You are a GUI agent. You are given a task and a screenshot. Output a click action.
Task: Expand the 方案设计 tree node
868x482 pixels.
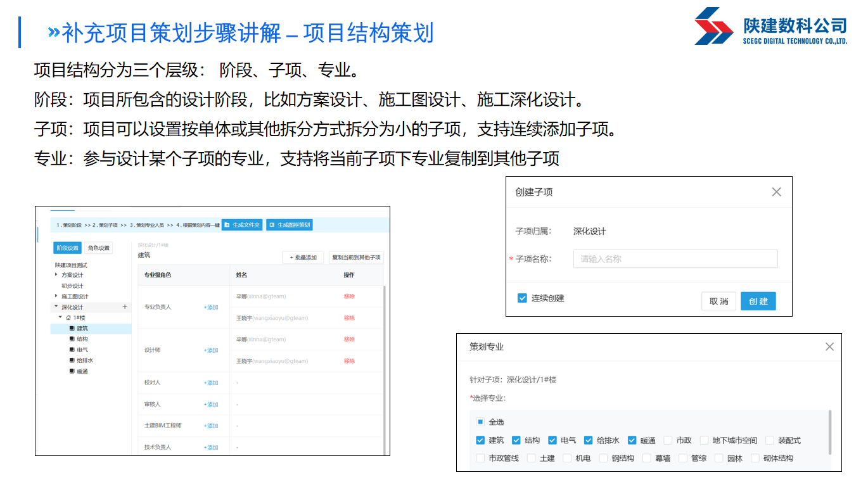tap(56, 275)
